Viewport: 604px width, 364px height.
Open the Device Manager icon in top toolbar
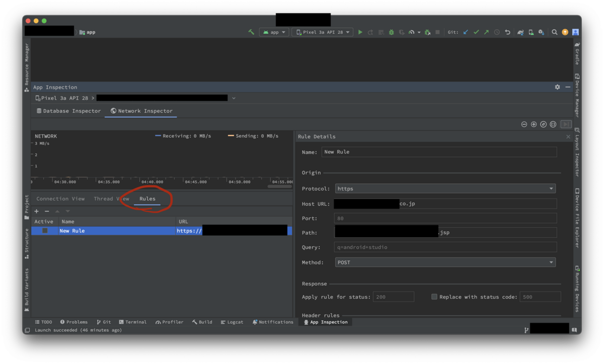pos(531,32)
